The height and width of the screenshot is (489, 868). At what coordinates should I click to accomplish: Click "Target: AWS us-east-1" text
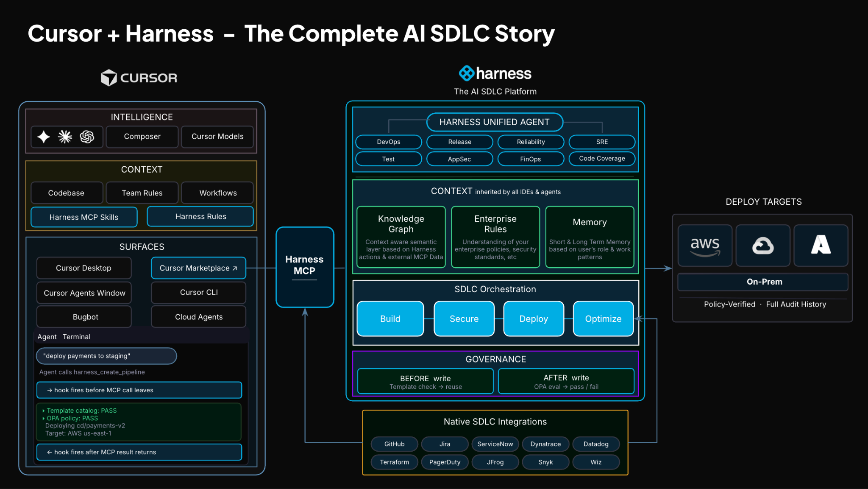(78, 433)
